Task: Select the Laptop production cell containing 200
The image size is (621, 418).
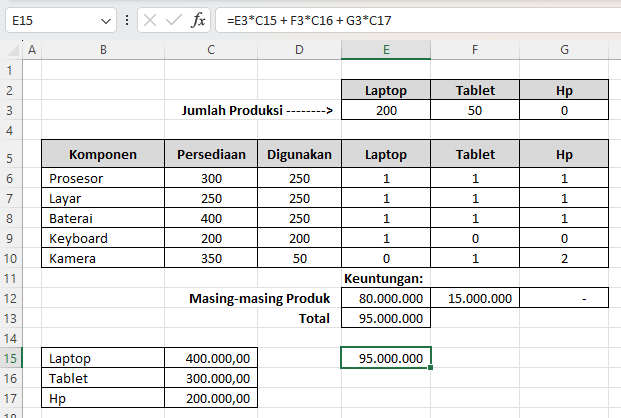Action: [x=385, y=111]
